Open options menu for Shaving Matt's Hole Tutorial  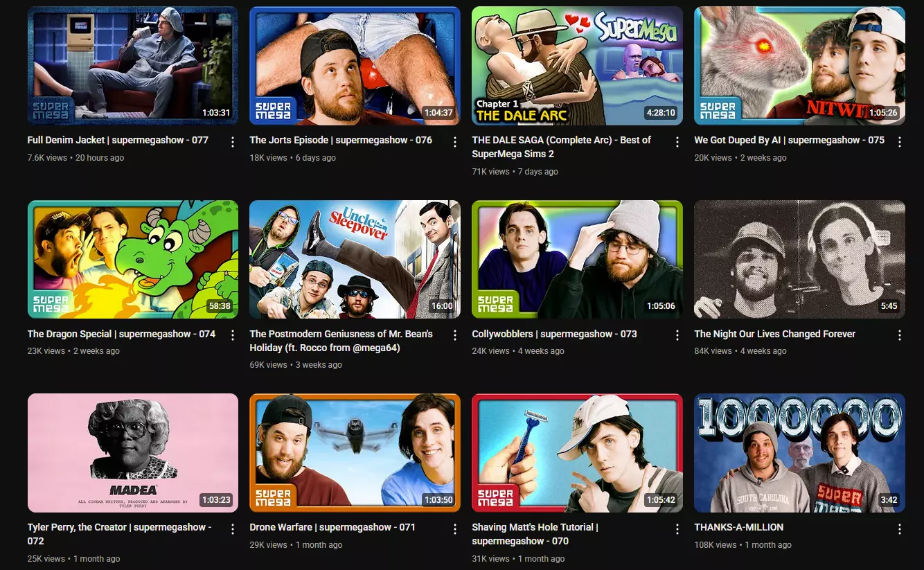pos(677,529)
